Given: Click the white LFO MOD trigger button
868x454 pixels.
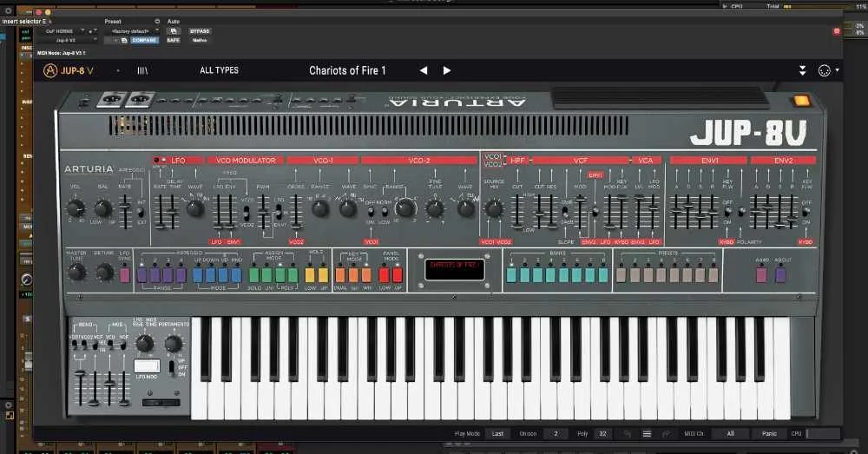Looking at the screenshot, I should point(147,366).
